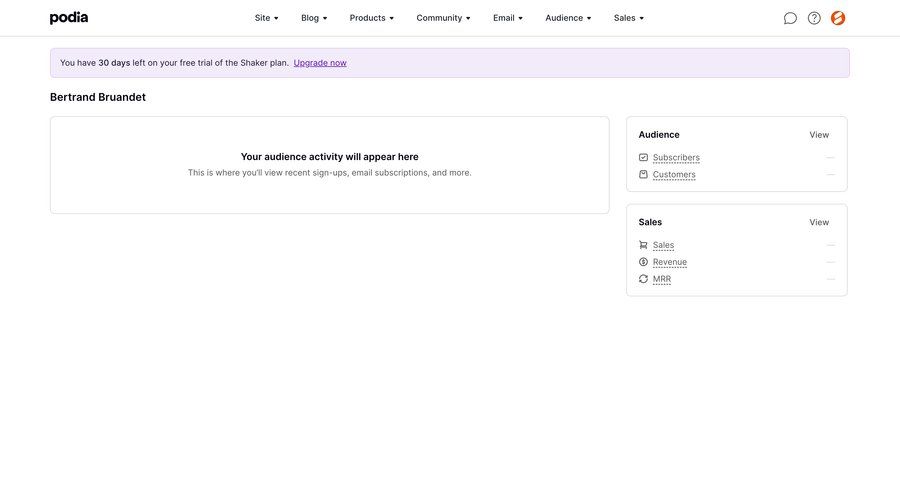Expand the Blog dropdown menu
900x484 pixels.
pos(314,18)
